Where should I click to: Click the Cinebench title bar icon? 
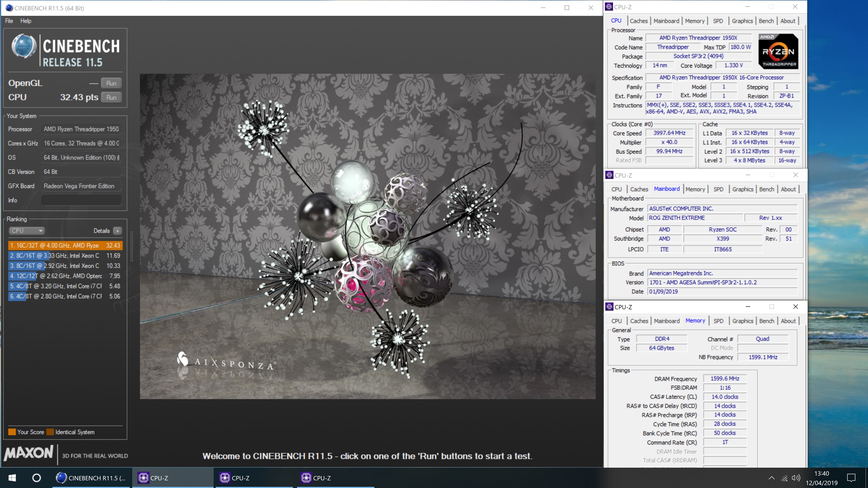(9, 8)
